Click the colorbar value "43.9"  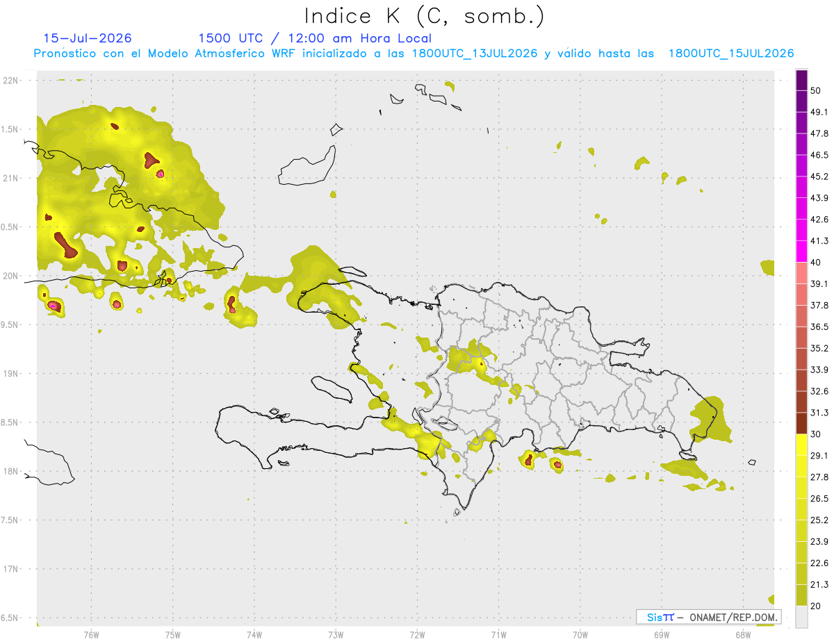tap(819, 198)
